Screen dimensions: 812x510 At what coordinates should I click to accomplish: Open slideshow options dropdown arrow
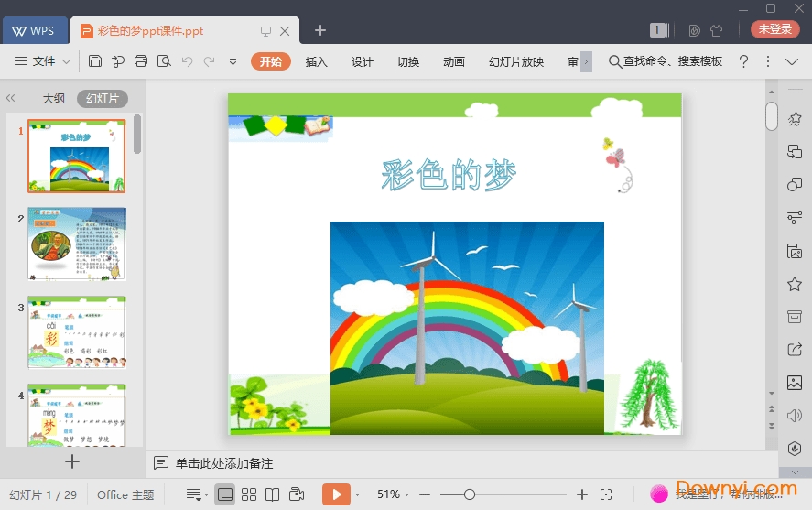click(357, 495)
